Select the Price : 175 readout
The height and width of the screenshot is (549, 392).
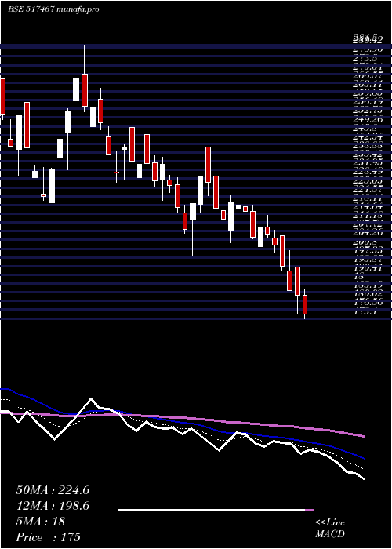point(49,537)
